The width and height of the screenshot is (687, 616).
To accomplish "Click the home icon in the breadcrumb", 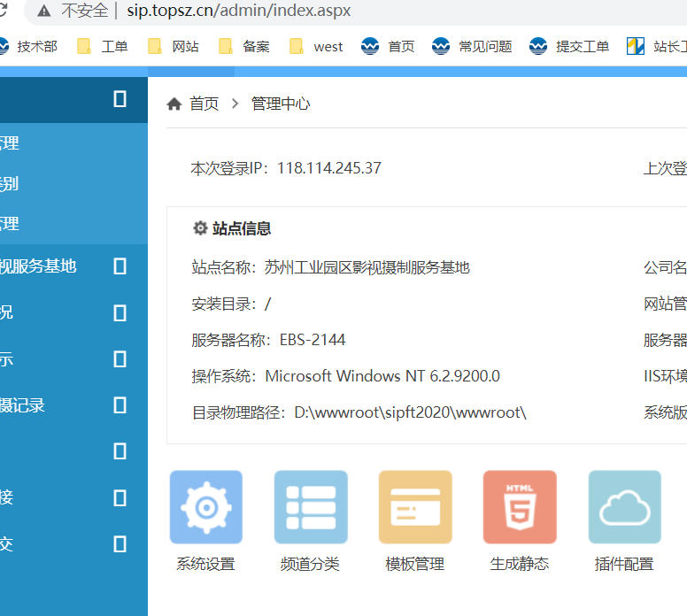I will (174, 104).
